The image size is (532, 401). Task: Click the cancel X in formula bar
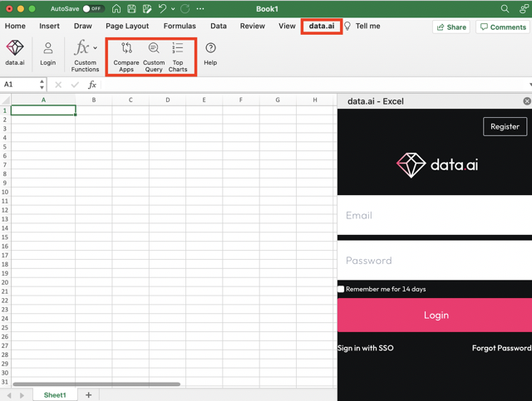[58, 85]
